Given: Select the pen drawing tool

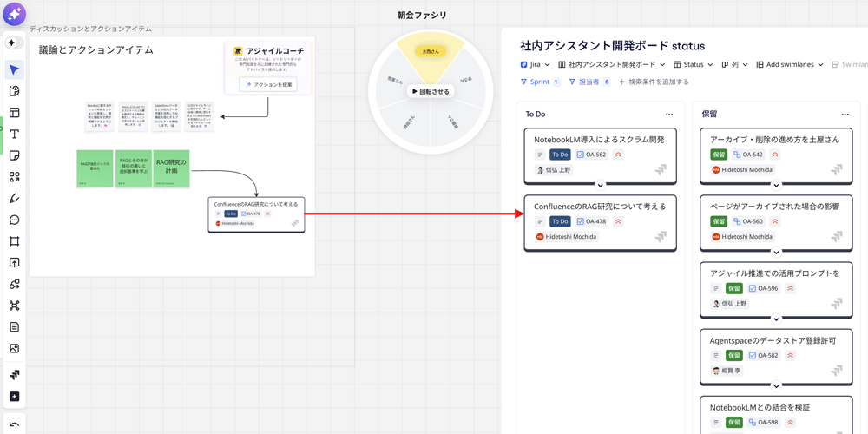Looking at the screenshot, I should point(15,198).
